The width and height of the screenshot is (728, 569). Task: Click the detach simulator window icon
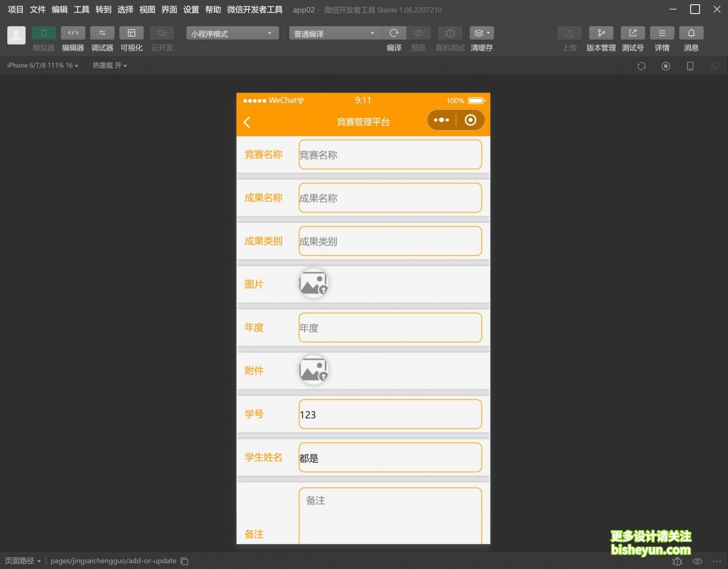(x=714, y=66)
